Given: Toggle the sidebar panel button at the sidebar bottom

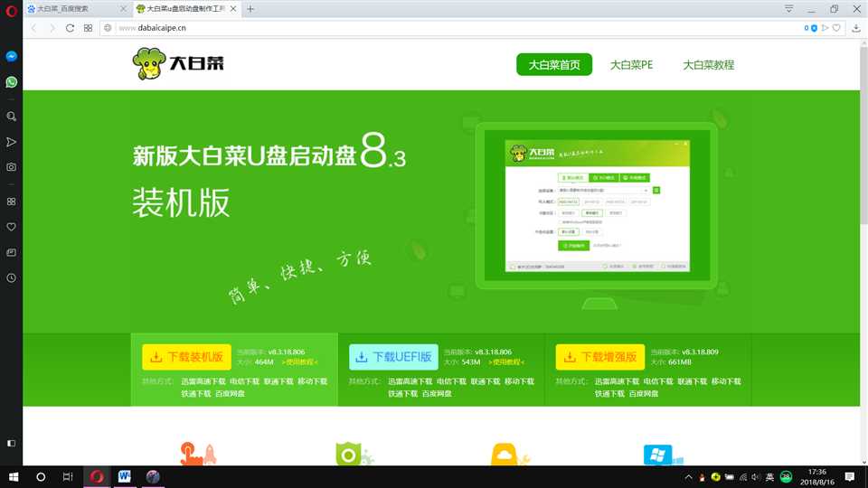Looking at the screenshot, I should point(11,443).
